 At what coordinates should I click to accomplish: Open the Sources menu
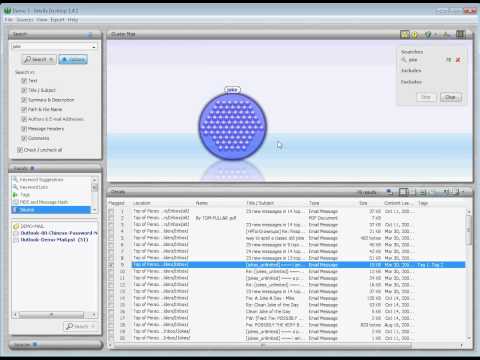click(x=25, y=20)
